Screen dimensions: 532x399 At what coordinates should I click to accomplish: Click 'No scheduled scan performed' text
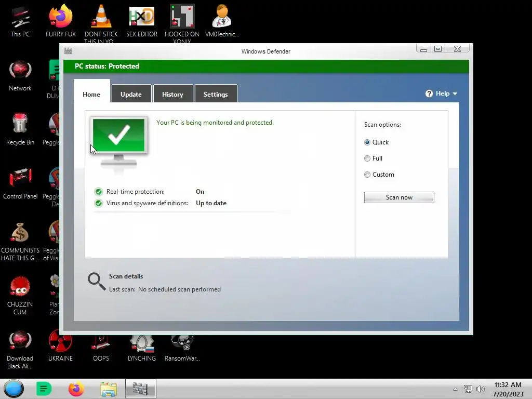pyautogui.click(x=179, y=289)
